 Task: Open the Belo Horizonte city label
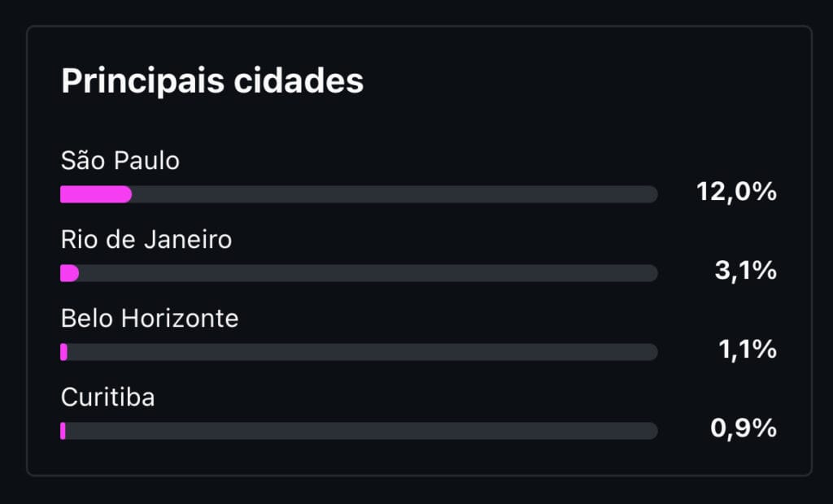150,319
